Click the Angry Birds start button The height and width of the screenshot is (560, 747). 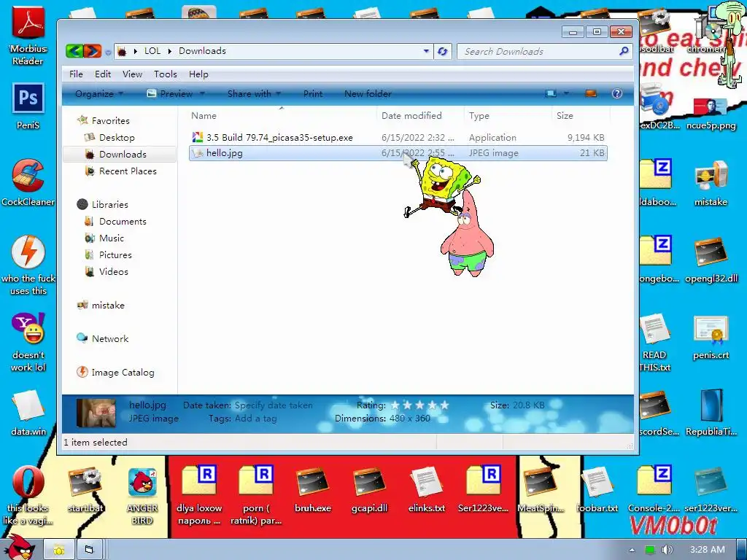(x=19, y=547)
